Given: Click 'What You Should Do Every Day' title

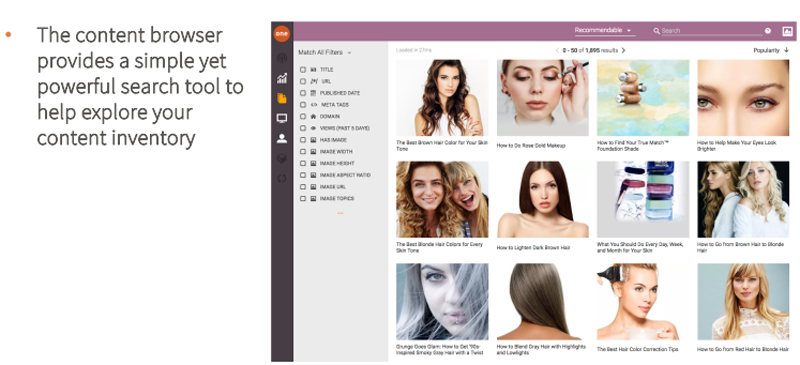Looking at the screenshot, I should point(640,248).
